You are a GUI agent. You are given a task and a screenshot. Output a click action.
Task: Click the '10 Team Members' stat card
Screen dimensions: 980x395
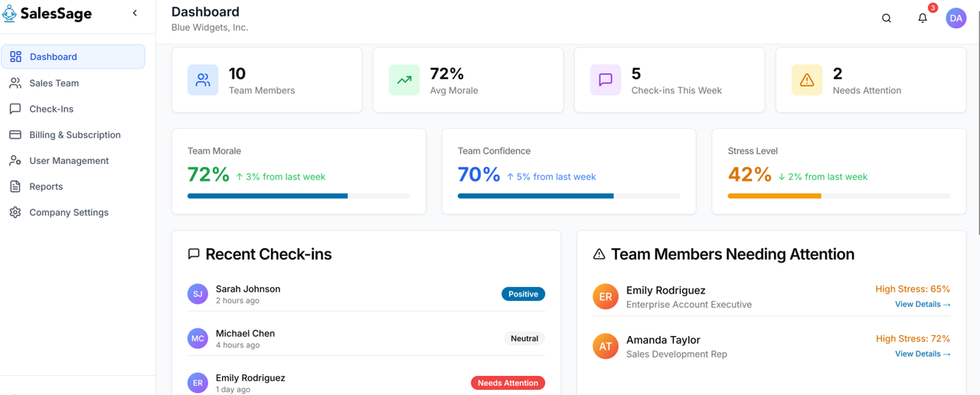(267, 80)
